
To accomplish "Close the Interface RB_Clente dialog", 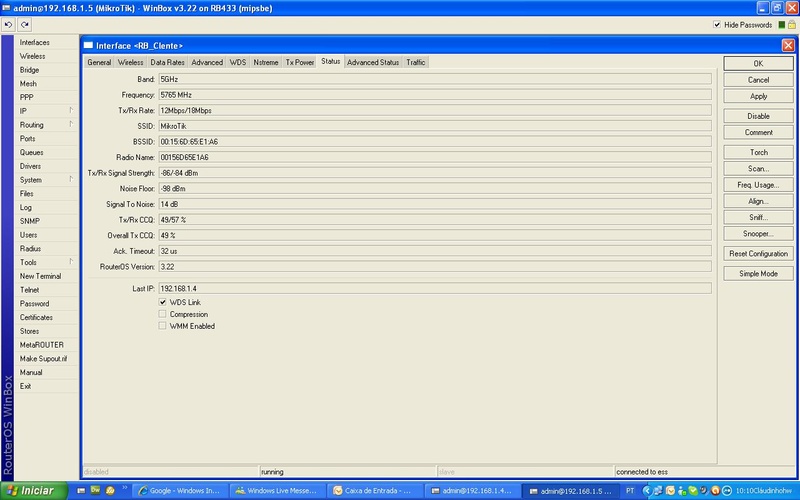I will 788,45.
